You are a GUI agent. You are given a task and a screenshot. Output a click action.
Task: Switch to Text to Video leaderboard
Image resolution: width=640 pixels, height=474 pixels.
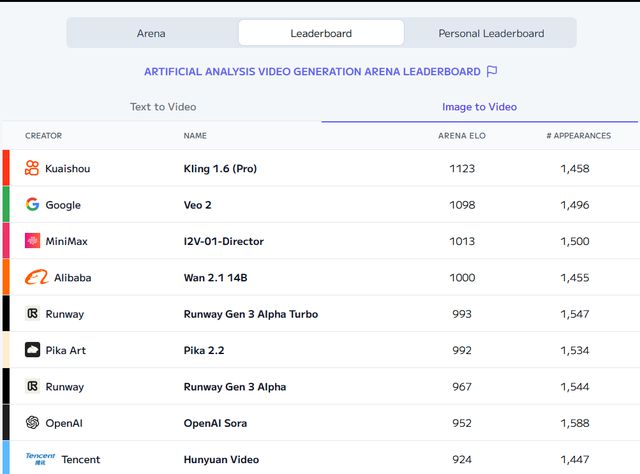163,107
